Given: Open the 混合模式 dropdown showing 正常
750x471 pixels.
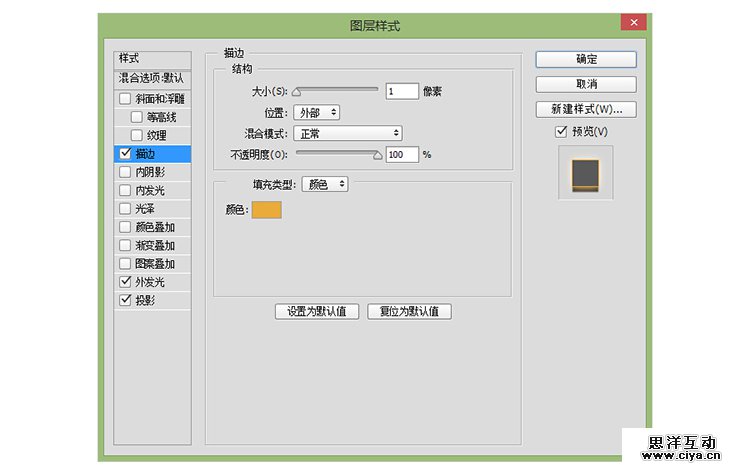Looking at the screenshot, I should tap(347, 133).
